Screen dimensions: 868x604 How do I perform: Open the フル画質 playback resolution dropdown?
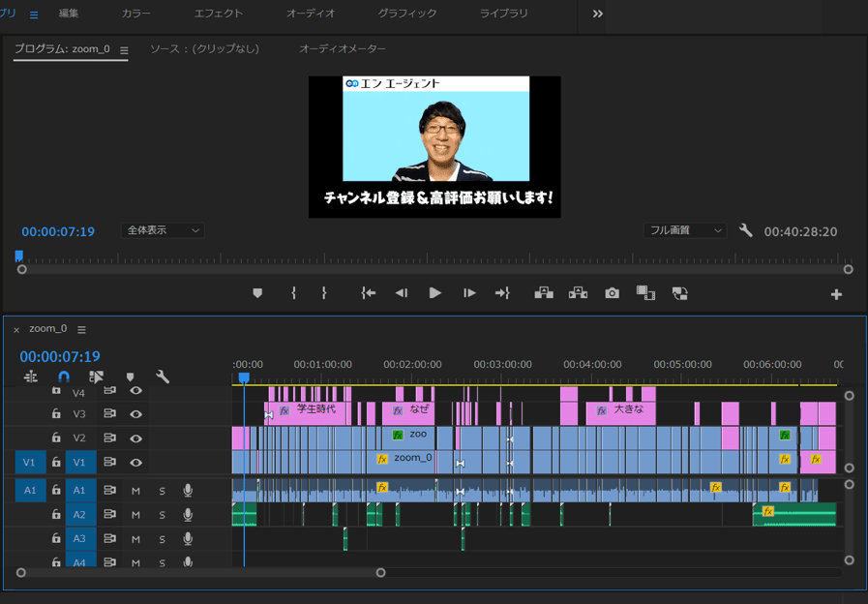685,230
